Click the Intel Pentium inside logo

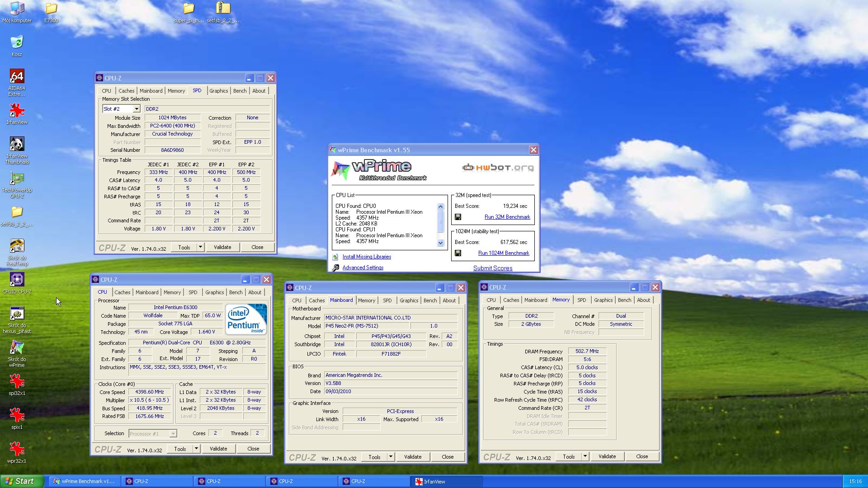246,319
